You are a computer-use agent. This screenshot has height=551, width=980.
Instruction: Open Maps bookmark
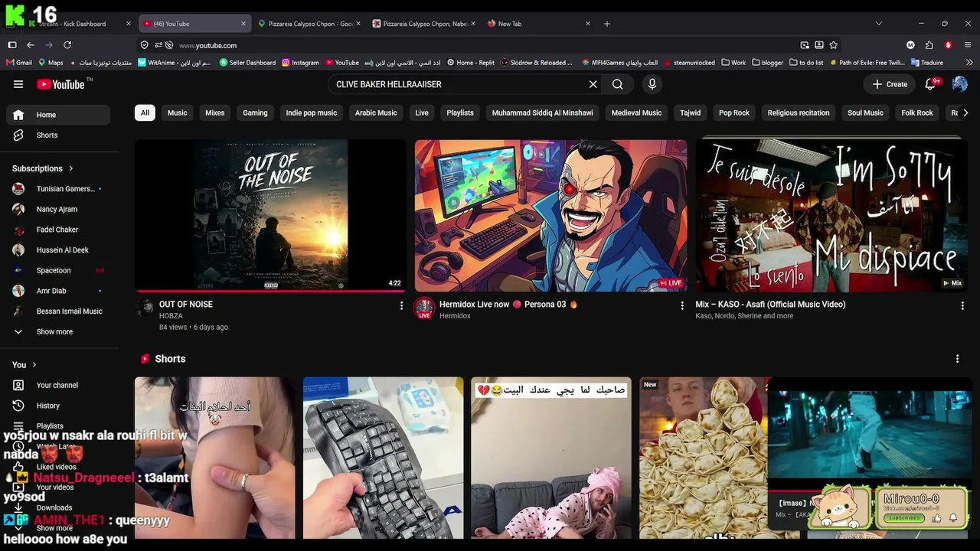coord(51,63)
